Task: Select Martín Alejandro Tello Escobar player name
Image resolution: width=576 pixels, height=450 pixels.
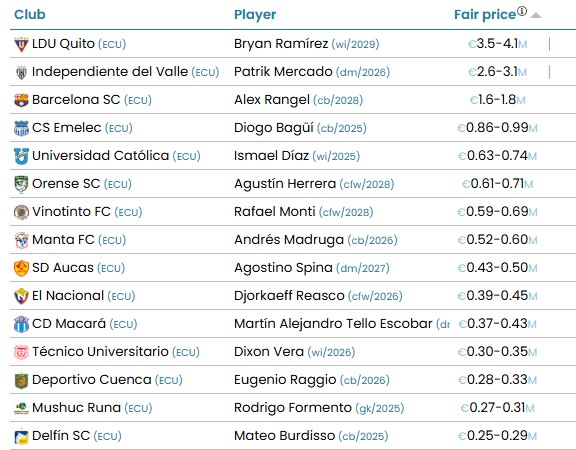Action: (333, 324)
